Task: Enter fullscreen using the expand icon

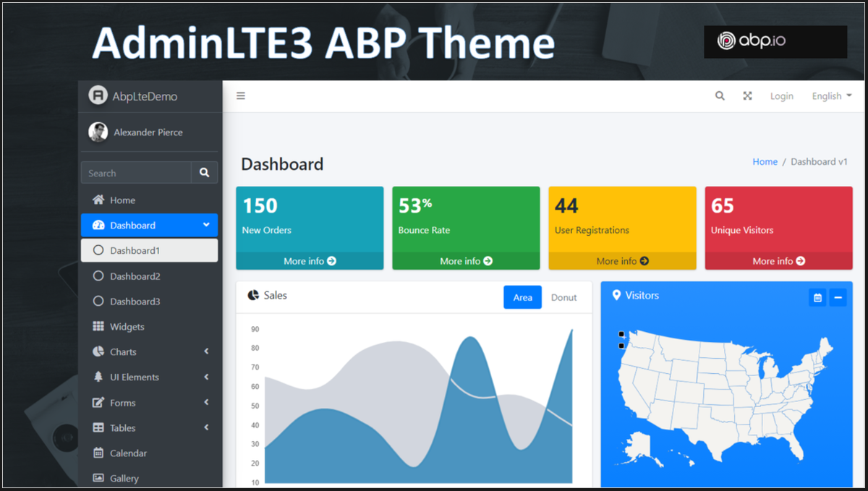Action: click(x=747, y=95)
